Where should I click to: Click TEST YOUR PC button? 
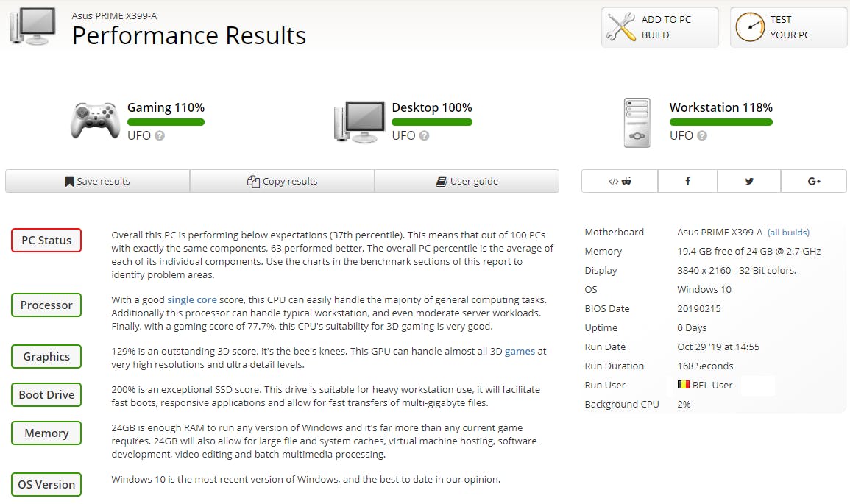point(789,27)
